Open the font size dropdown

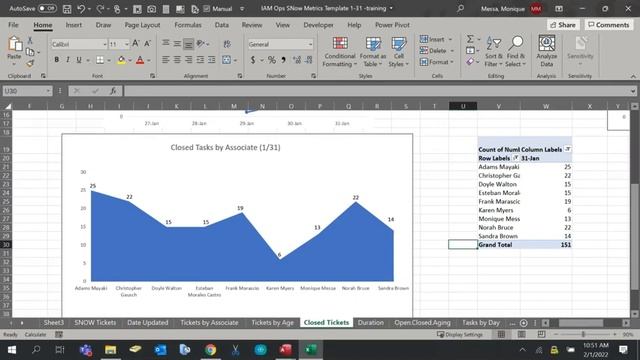(127, 44)
